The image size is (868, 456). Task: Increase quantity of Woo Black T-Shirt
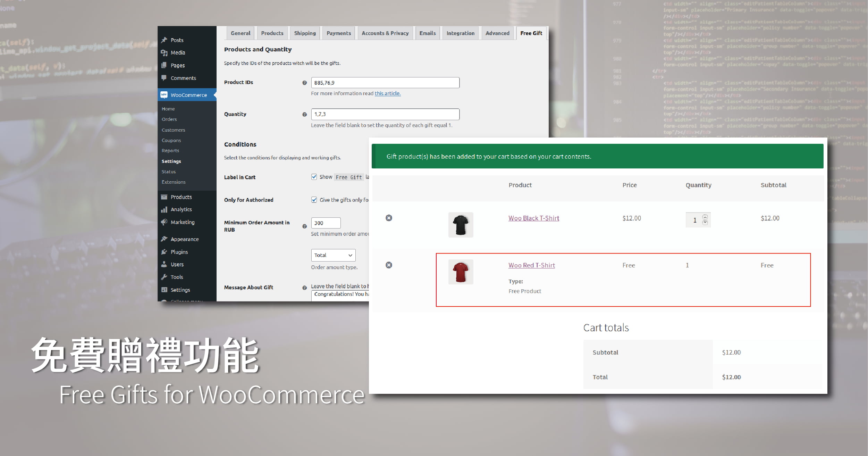click(x=705, y=217)
